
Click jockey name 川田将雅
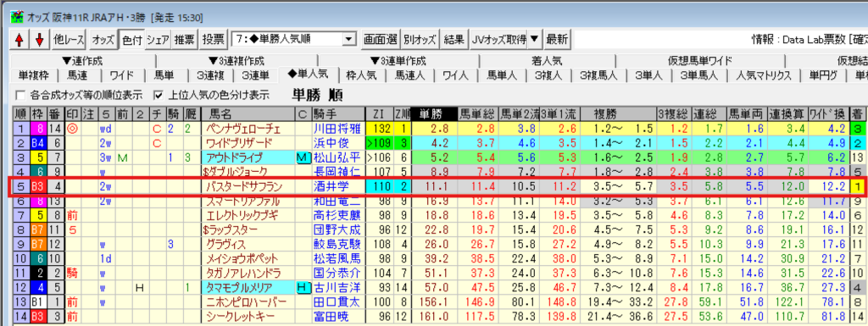pos(337,130)
